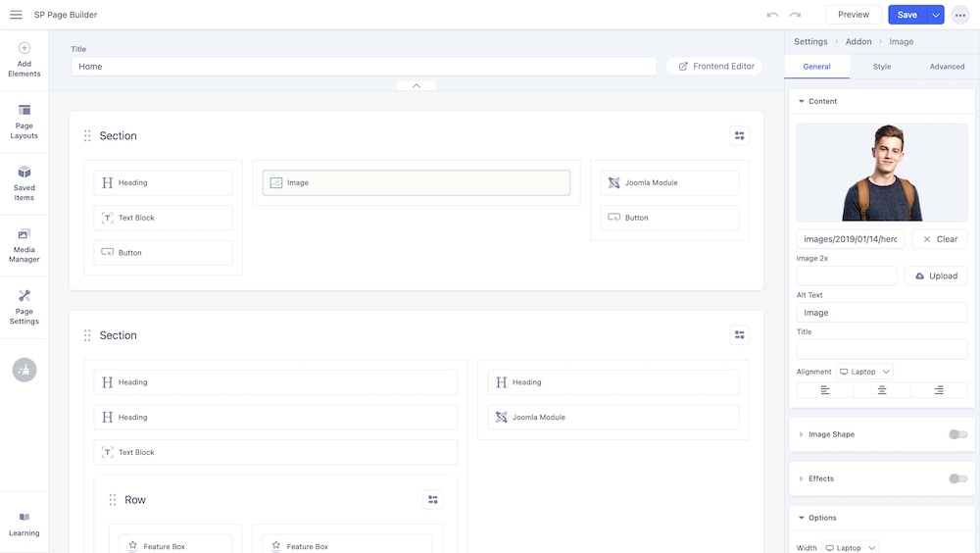This screenshot has height=553, width=980.
Task: Switch to the Style tab
Action: coord(882,67)
